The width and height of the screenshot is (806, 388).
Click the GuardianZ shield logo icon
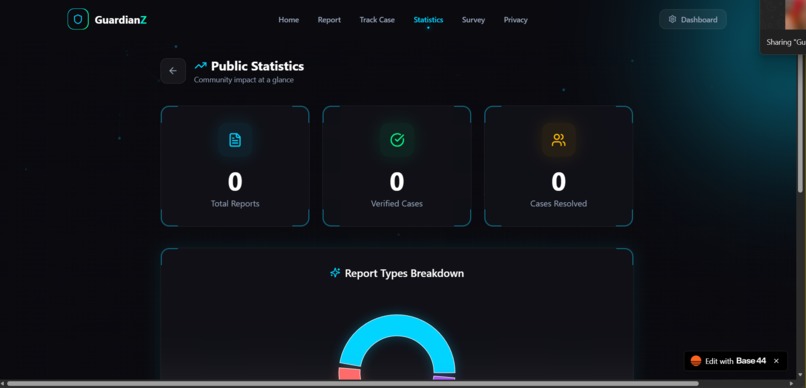[78, 19]
